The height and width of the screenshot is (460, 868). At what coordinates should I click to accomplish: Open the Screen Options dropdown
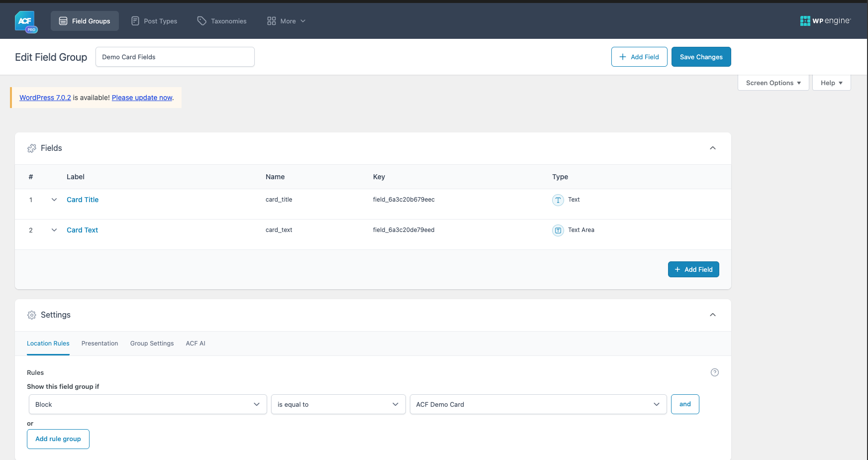point(773,83)
